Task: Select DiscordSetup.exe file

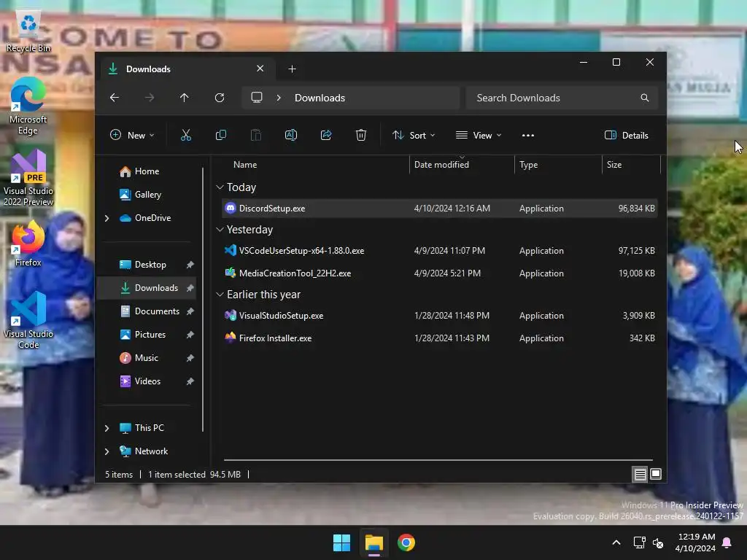Action: (x=440, y=209)
